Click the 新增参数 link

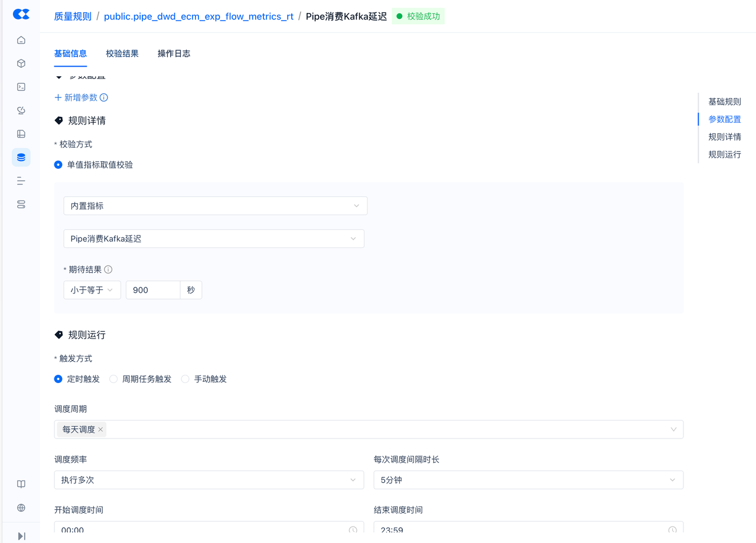pos(76,97)
